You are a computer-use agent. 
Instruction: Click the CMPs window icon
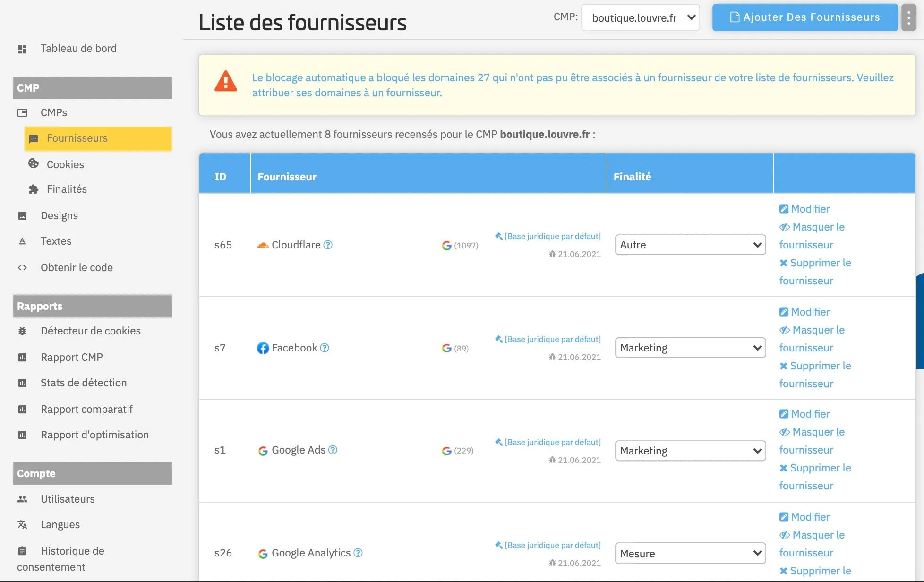tap(22, 112)
